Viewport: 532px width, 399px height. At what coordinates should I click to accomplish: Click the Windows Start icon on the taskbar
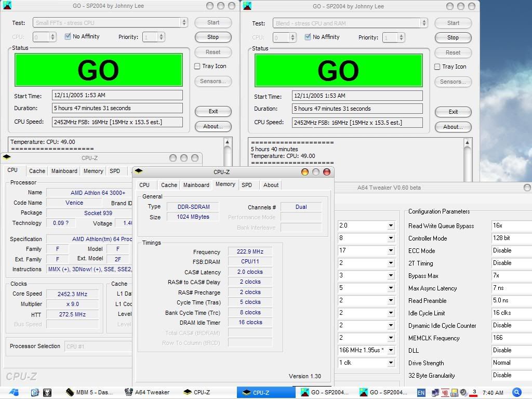click(x=14, y=393)
